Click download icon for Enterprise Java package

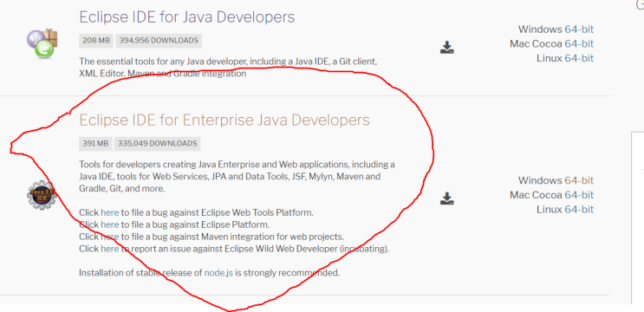(x=447, y=198)
